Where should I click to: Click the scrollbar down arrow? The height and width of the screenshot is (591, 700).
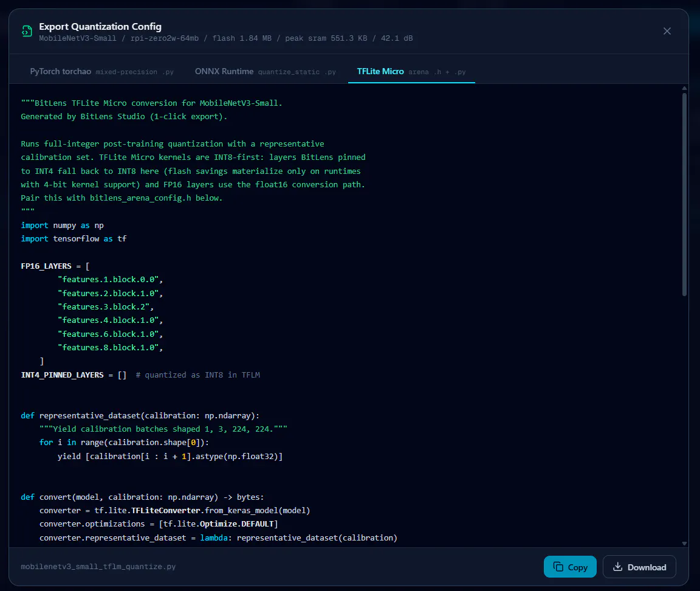click(x=684, y=544)
